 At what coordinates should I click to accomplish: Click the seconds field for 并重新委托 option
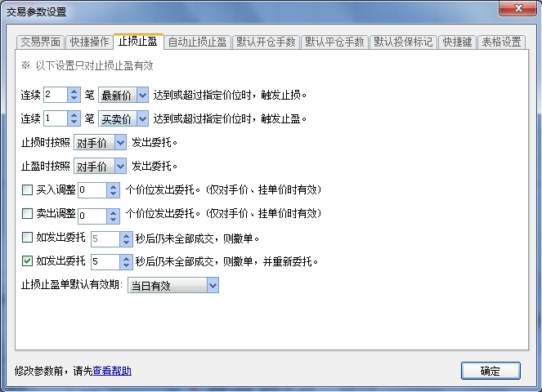tap(105, 262)
